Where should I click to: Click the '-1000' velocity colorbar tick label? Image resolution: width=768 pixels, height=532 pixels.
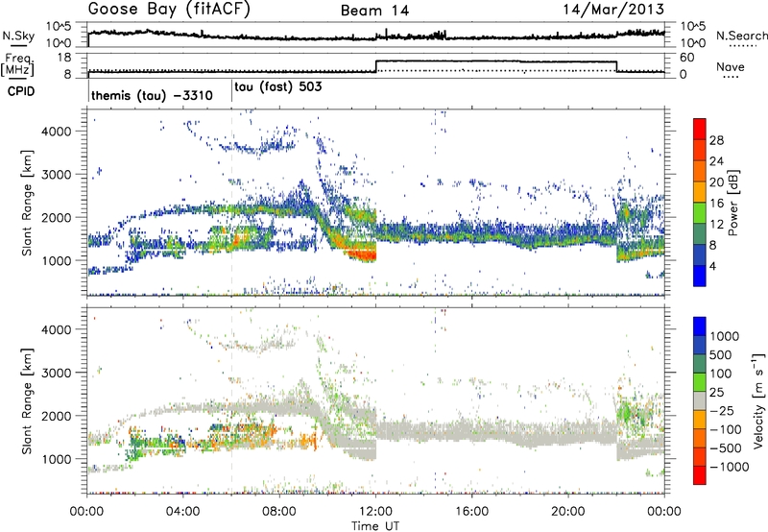coord(730,467)
